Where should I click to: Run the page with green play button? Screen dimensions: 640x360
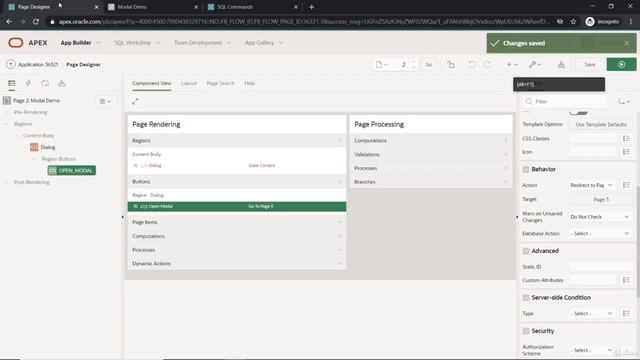(621, 64)
